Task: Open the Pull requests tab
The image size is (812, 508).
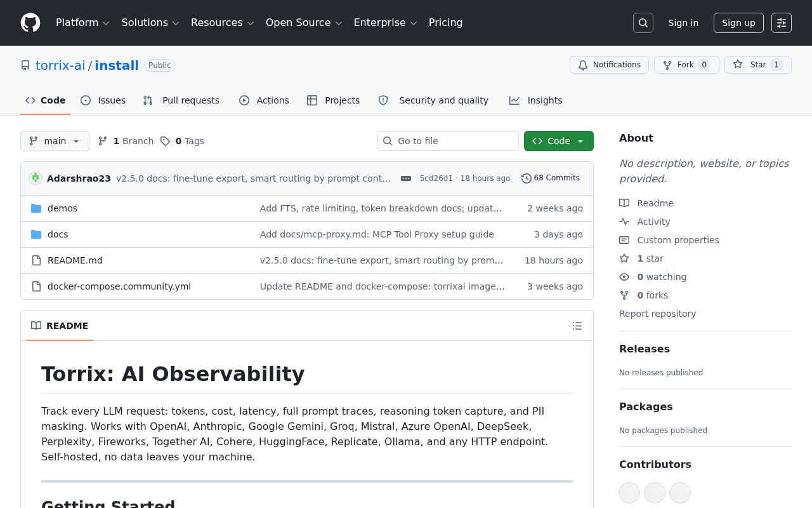Action: tap(181, 100)
